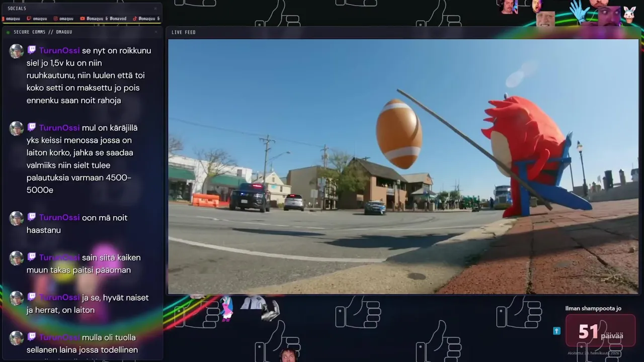Click TurunOssi username on 'se nyt on roikkunu' message
This screenshot has width=644, height=362.
tap(59, 50)
